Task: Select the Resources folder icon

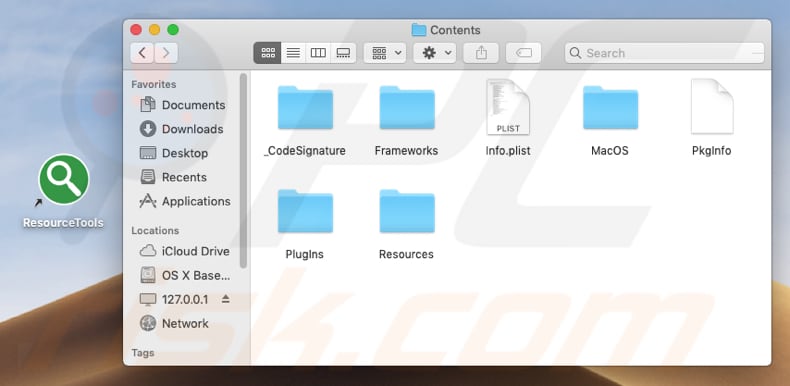Action: coord(407,211)
